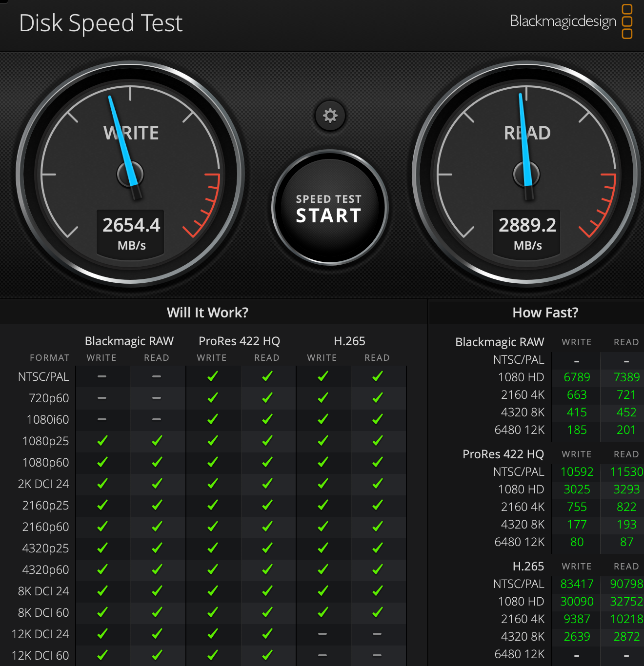644x666 pixels.
Task: Click the 2160p60 format row label
Action: pyautogui.click(x=46, y=527)
